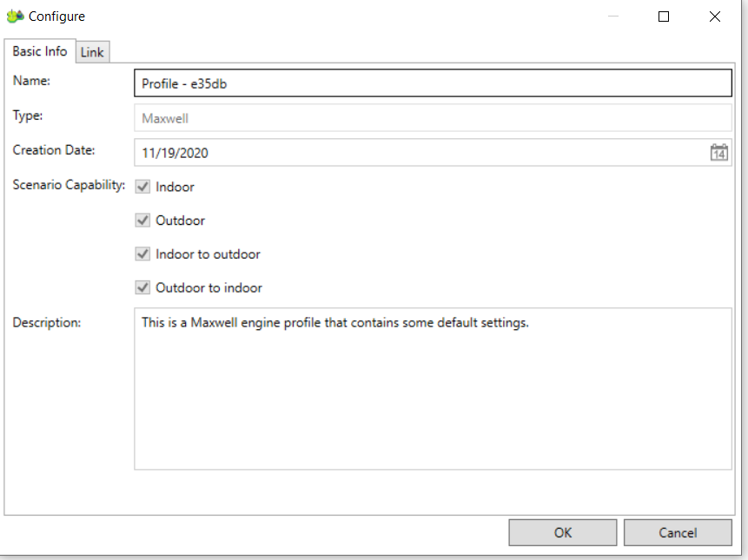Click the Type field showing Maxwell

(x=432, y=118)
